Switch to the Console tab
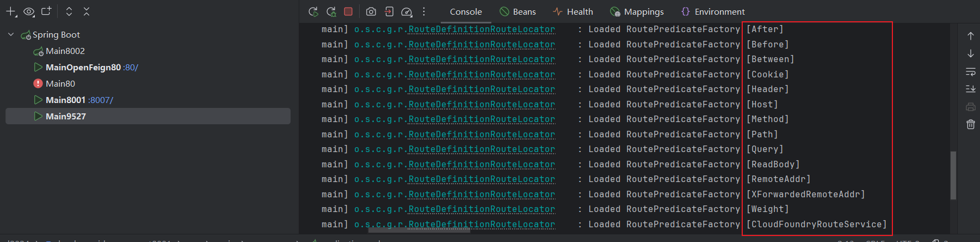980x242 pixels. (x=466, y=11)
